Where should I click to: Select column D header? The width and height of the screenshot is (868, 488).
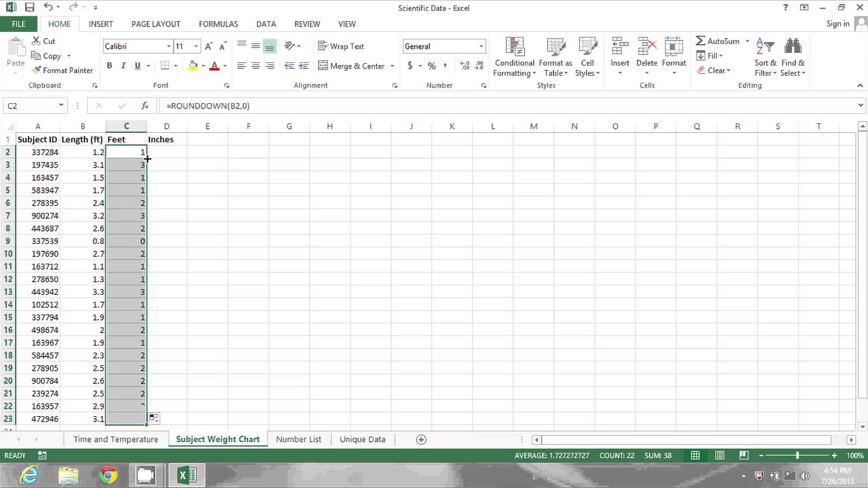(x=167, y=126)
